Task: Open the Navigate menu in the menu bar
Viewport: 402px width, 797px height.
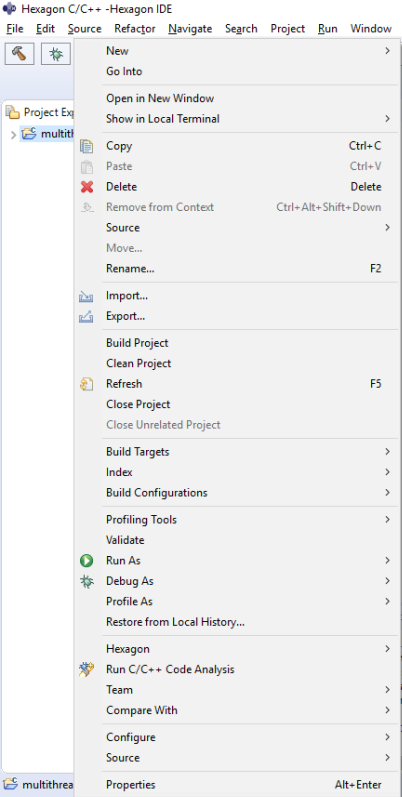Action: point(190,29)
